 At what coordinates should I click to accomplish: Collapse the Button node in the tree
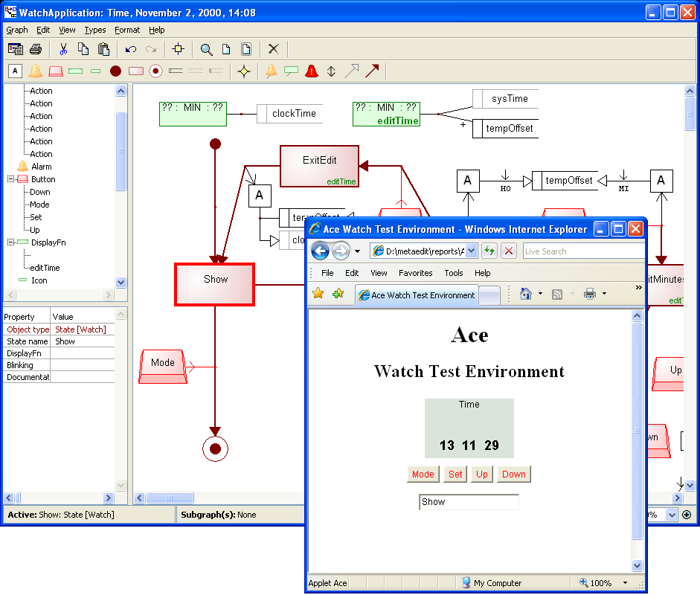10,179
